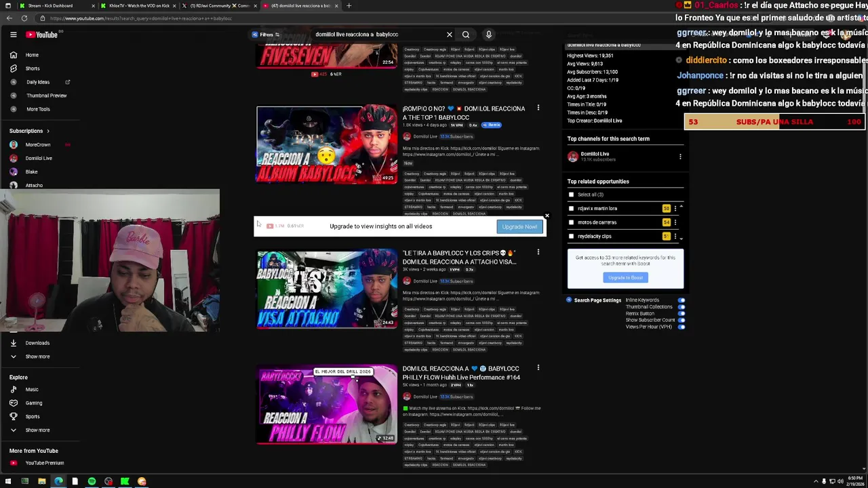Open Kick app from taskbar
868x488 pixels.
tap(125, 481)
